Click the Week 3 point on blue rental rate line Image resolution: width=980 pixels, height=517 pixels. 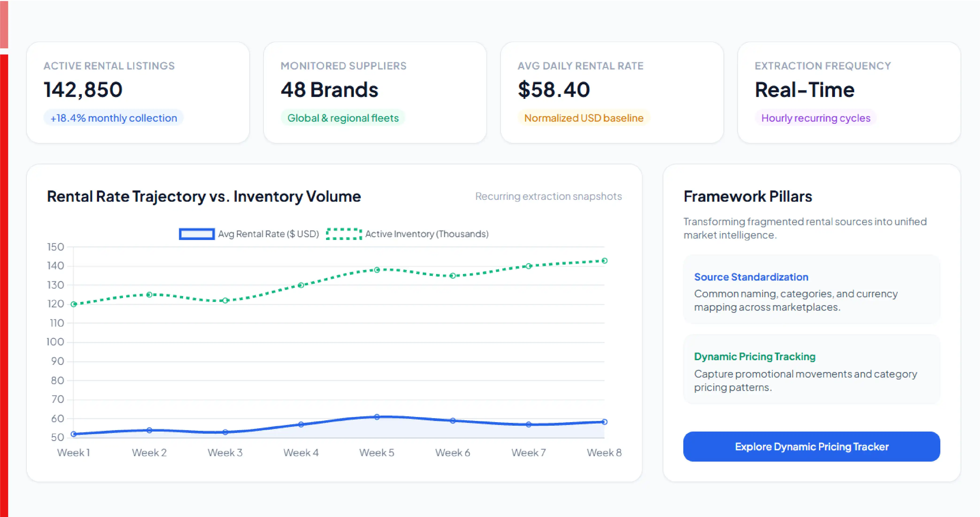click(x=225, y=432)
